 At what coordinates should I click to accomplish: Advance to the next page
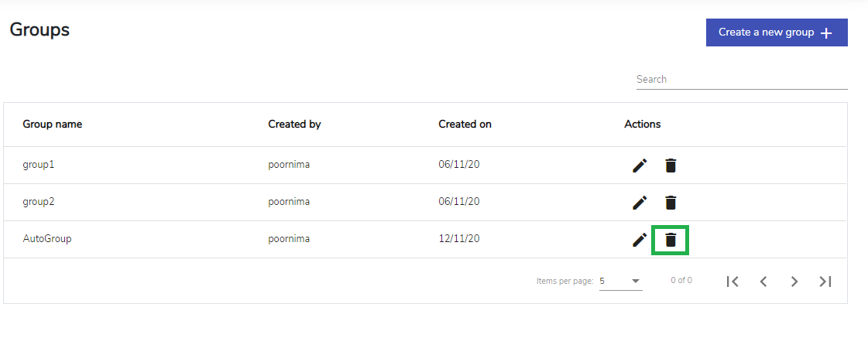click(794, 282)
